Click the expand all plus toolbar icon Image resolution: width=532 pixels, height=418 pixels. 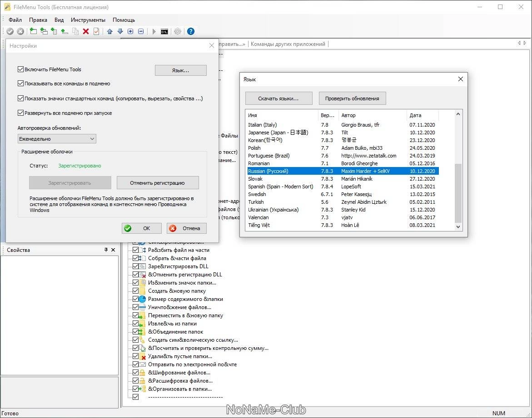coord(130,31)
